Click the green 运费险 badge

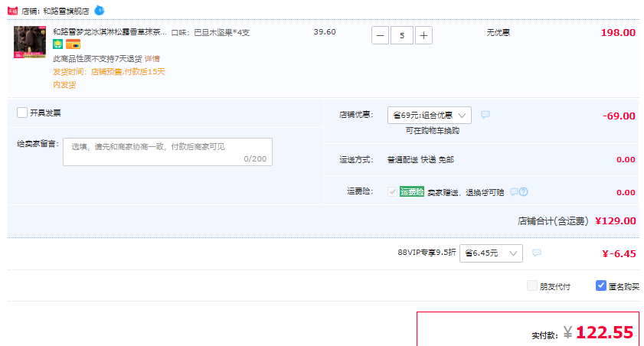coord(412,191)
